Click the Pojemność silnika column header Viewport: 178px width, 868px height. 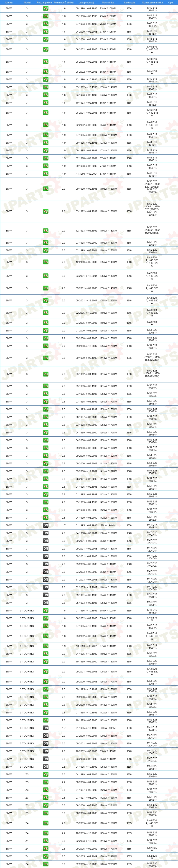click(x=63, y=2)
